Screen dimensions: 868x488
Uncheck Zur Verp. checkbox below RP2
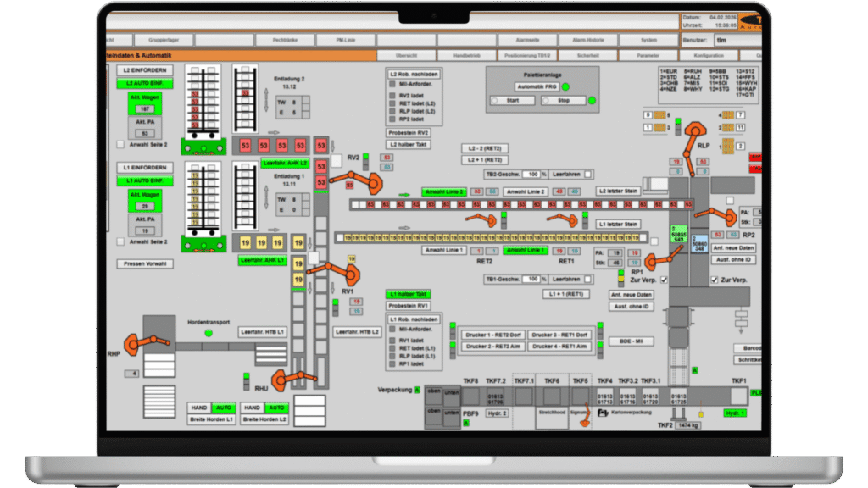coord(714,280)
